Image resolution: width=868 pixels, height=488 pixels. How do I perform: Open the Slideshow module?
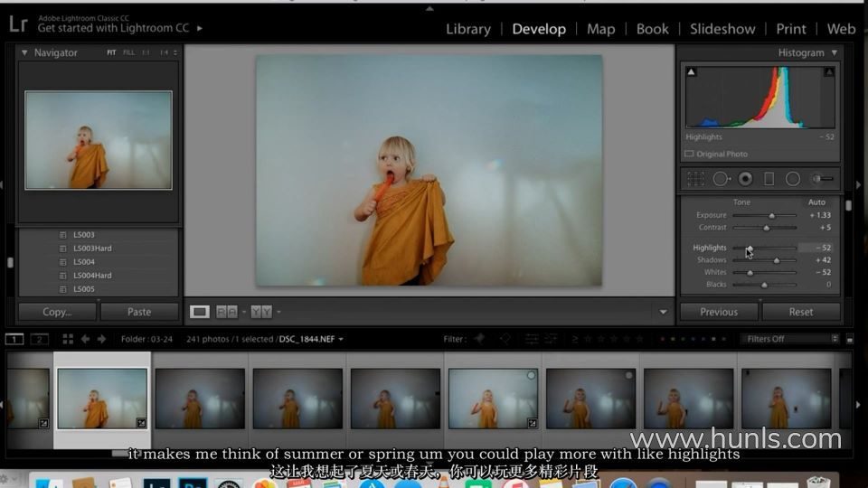722,29
